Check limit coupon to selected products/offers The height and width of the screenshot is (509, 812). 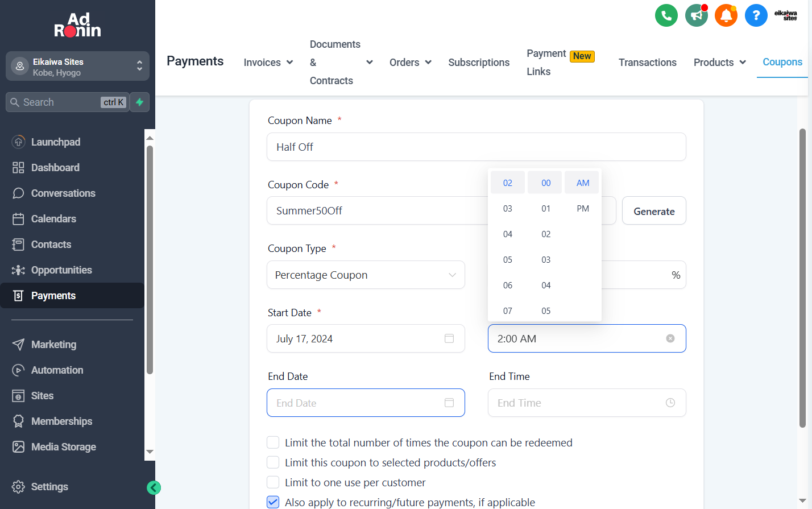[273, 462]
